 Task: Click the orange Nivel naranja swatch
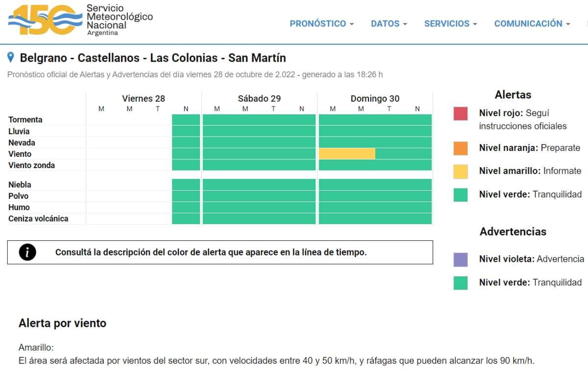pos(461,148)
